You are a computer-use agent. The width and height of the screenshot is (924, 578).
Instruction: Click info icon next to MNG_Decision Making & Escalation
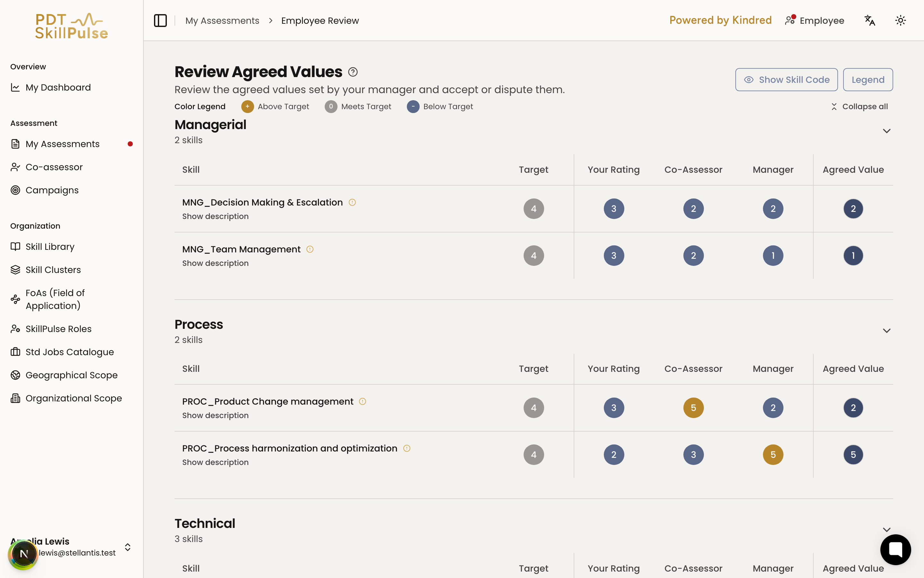pyautogui.click(x=352, y=202)
